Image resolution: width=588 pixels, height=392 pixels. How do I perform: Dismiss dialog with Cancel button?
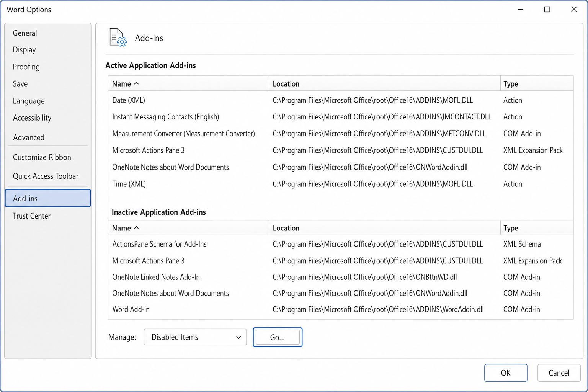[x=559, y=373]
